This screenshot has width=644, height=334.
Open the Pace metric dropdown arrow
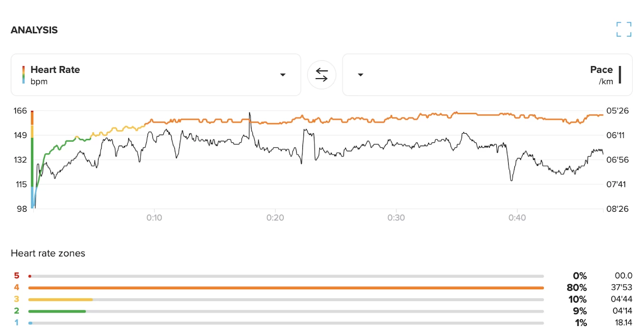coord(361,75)
